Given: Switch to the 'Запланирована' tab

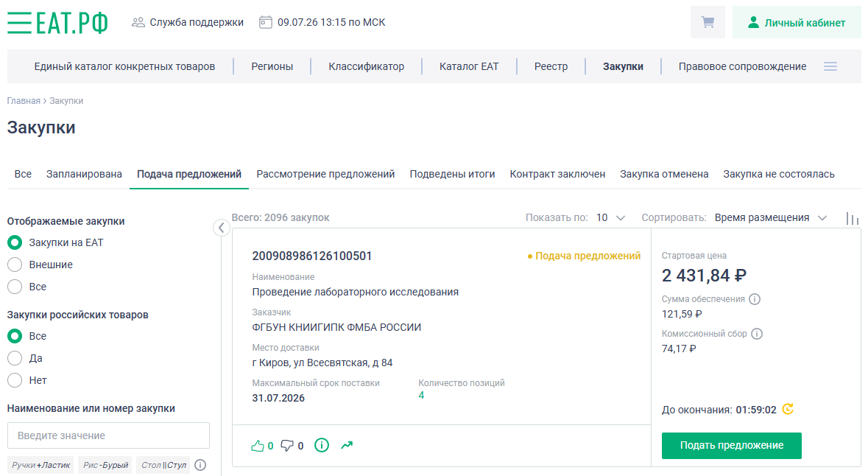Looking at the screenshot, I should pyautogui.click(x=84, y=174).
